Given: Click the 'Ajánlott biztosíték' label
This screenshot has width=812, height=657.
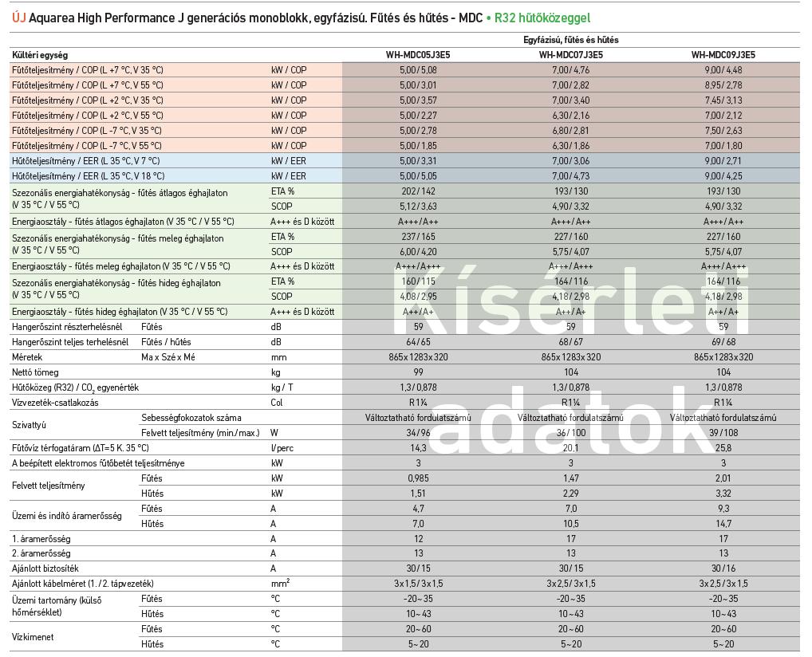Looking at the screenshot, I should [x=45, y=568].
